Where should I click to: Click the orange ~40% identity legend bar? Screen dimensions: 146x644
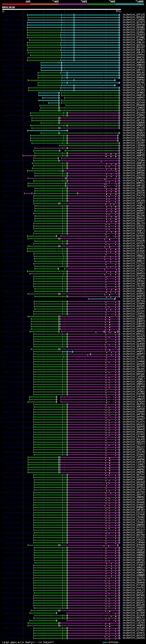[45, 4]
